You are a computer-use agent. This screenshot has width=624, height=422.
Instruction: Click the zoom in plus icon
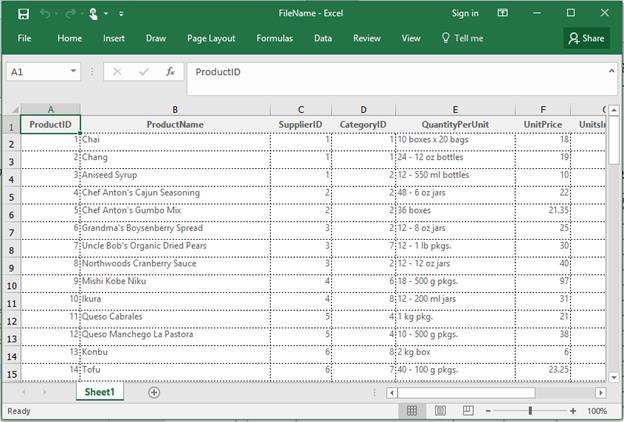click(573, 411)
